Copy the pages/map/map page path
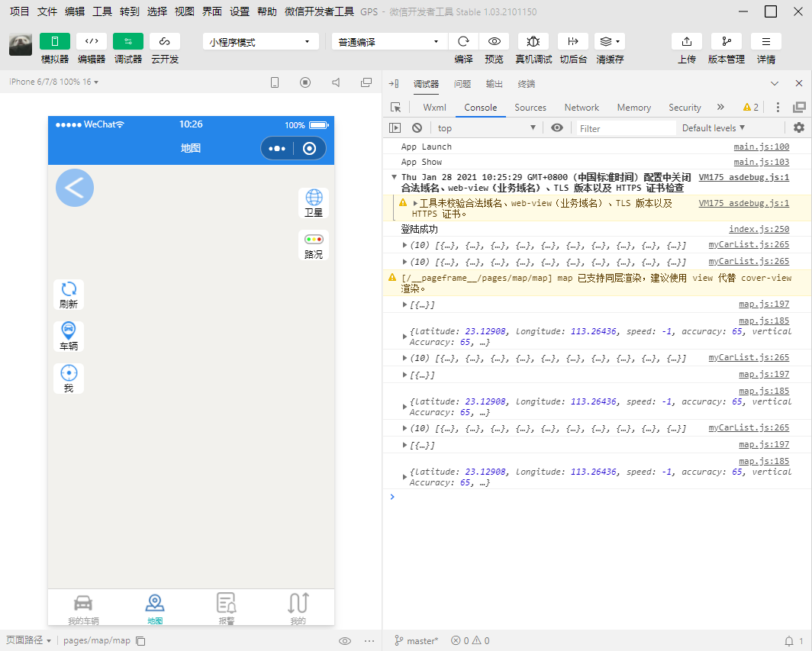Viewport: 812px width, 651px height. [140, 641]
